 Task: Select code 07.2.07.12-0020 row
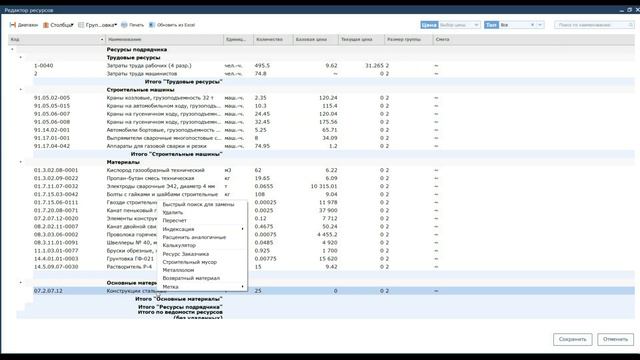[334, 218]
